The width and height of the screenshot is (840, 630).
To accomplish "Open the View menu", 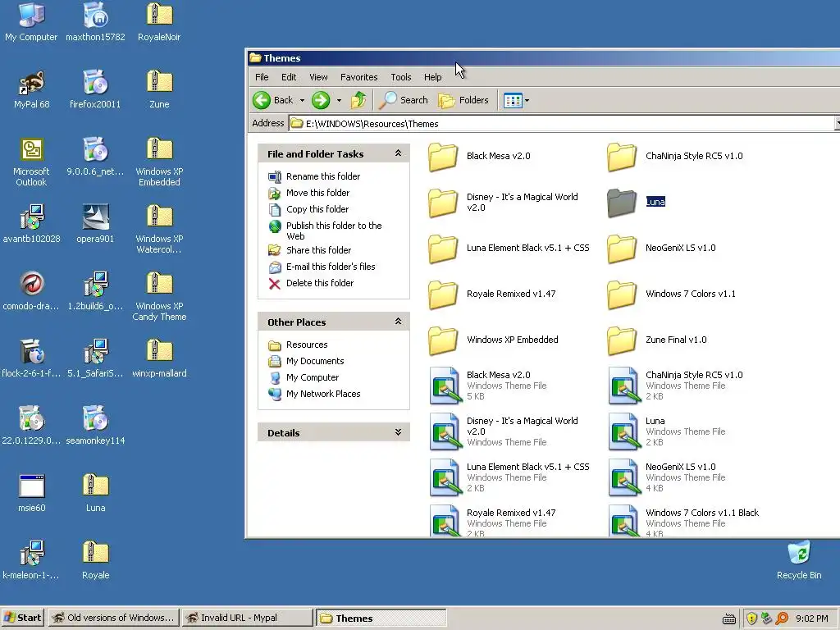I will 318,77.
